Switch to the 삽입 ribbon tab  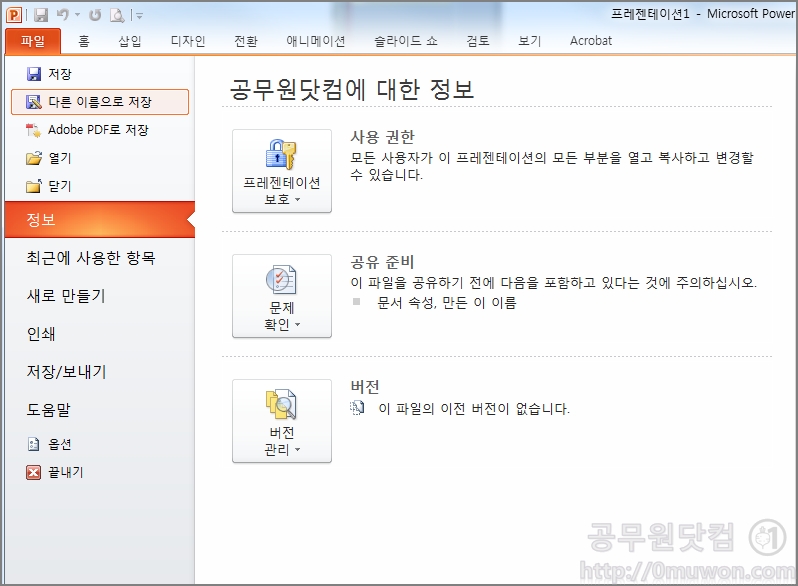[130, 41]
